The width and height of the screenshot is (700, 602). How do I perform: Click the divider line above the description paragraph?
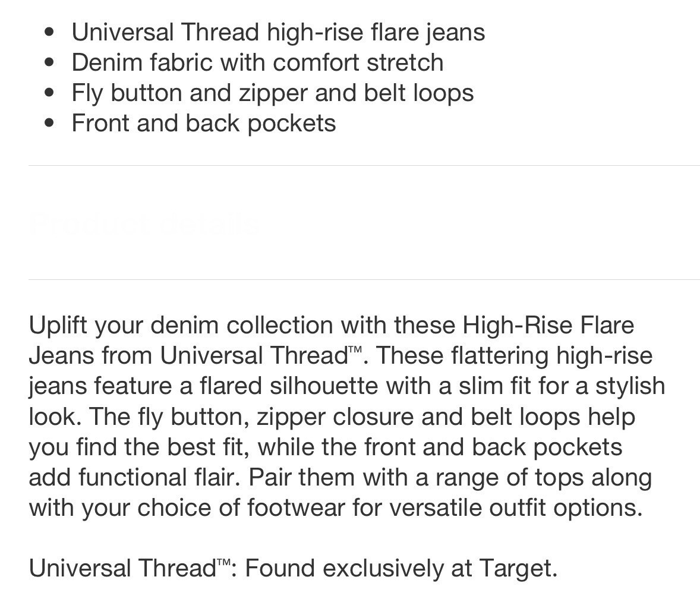pyautogui.click(x=364, y=279)
